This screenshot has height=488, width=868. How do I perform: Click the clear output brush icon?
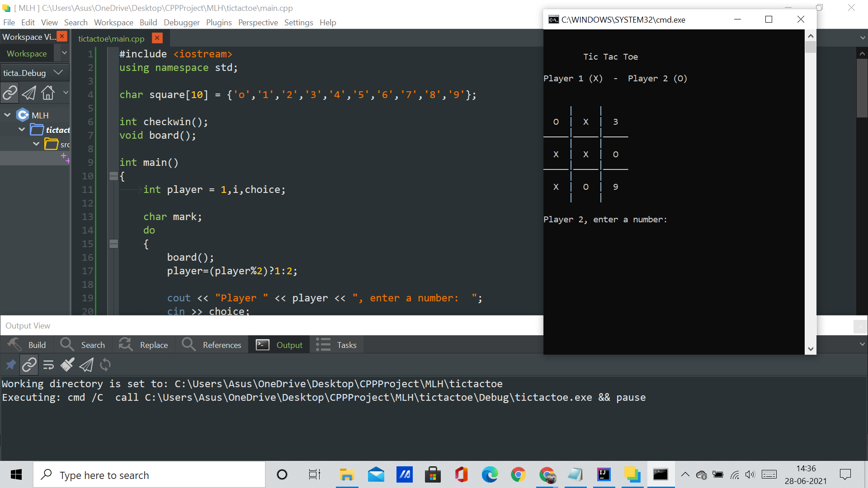(x=67, y=365)
